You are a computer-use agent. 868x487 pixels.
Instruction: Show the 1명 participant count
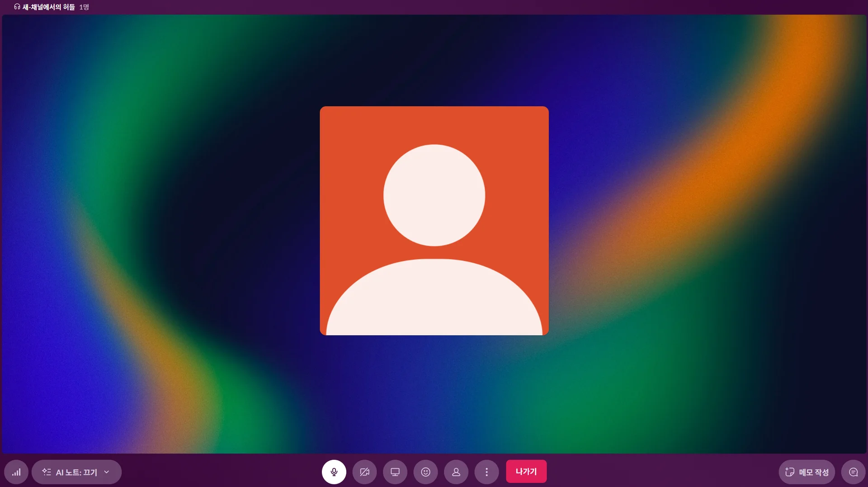click(84, 7)
